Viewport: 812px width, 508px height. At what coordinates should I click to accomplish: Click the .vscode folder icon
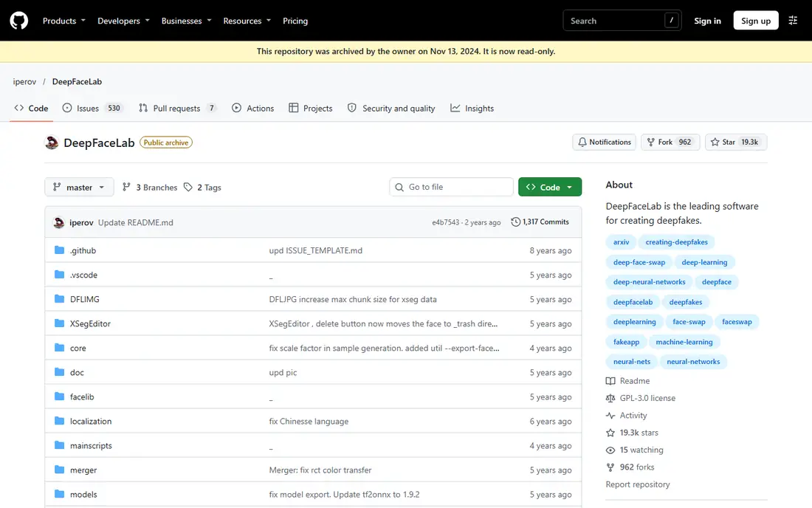tap(60, 275)
